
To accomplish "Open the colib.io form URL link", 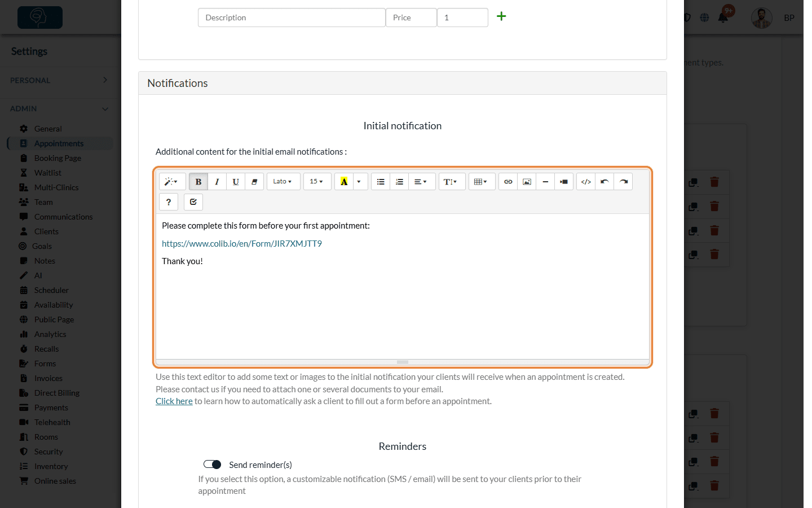I will tap(242, 243).
